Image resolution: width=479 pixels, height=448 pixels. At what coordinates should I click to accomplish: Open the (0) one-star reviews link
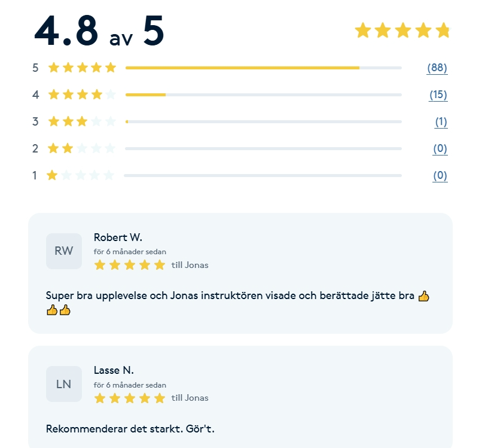tap(440, 176)
